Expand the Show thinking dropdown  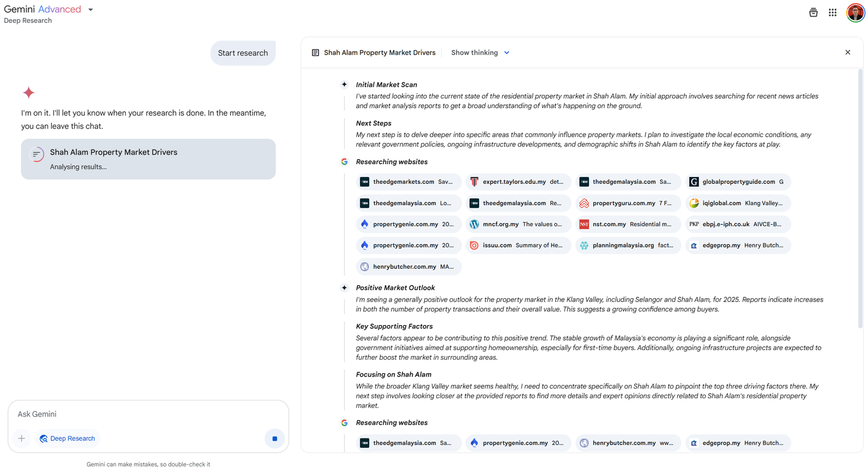coord(480,53)
